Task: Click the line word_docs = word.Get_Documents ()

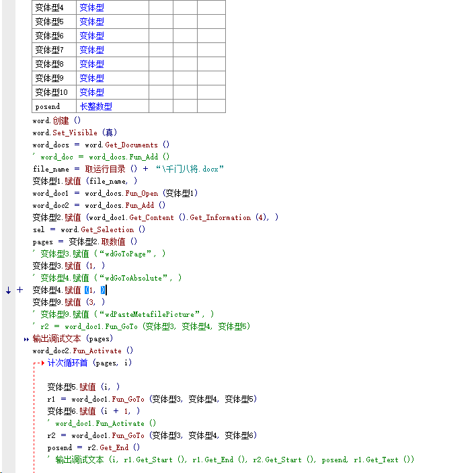Action: [101, 145]
